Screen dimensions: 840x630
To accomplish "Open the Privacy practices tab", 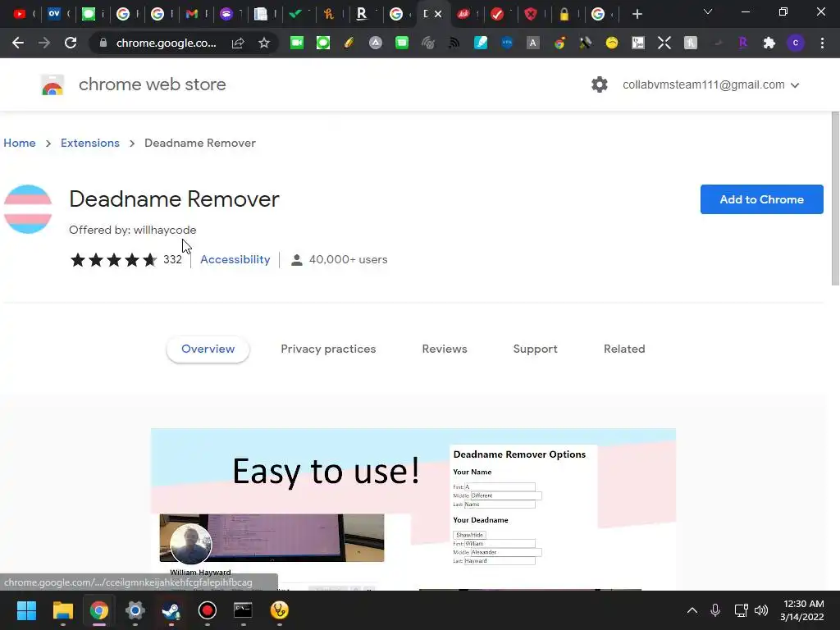I will coord(328,349).
